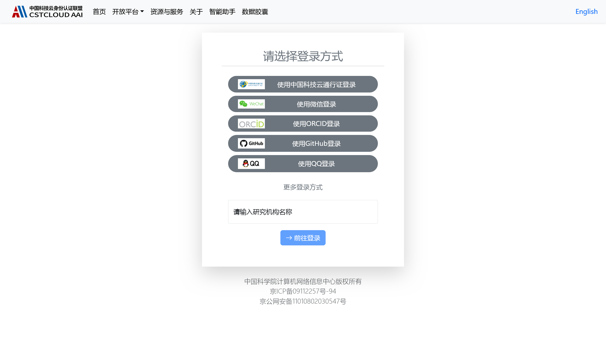Click the 京公网安备11010802030547号 text
The width and height of the screenshot is (606, 364).
point(303,301)
